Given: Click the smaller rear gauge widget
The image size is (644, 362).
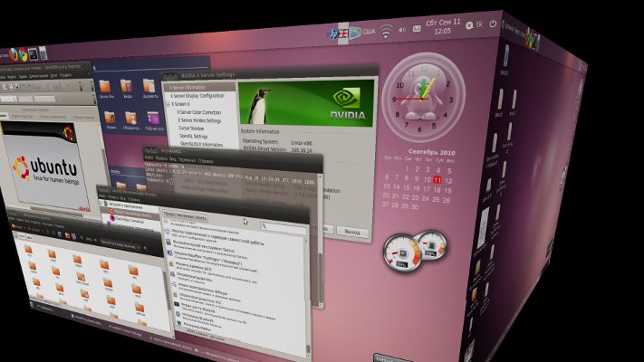Looking at the screenshot, I should (432, 244).
